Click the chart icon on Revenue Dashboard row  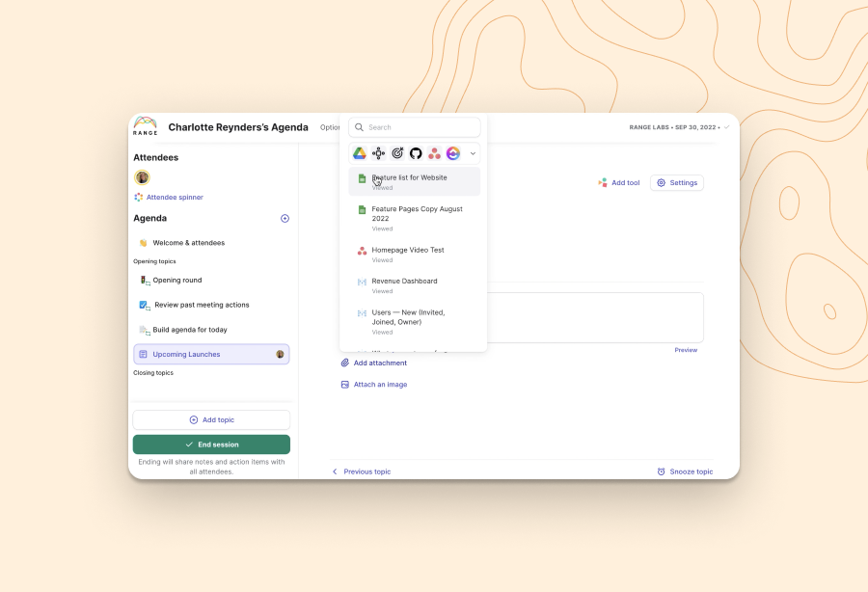(x=362, y=283)
